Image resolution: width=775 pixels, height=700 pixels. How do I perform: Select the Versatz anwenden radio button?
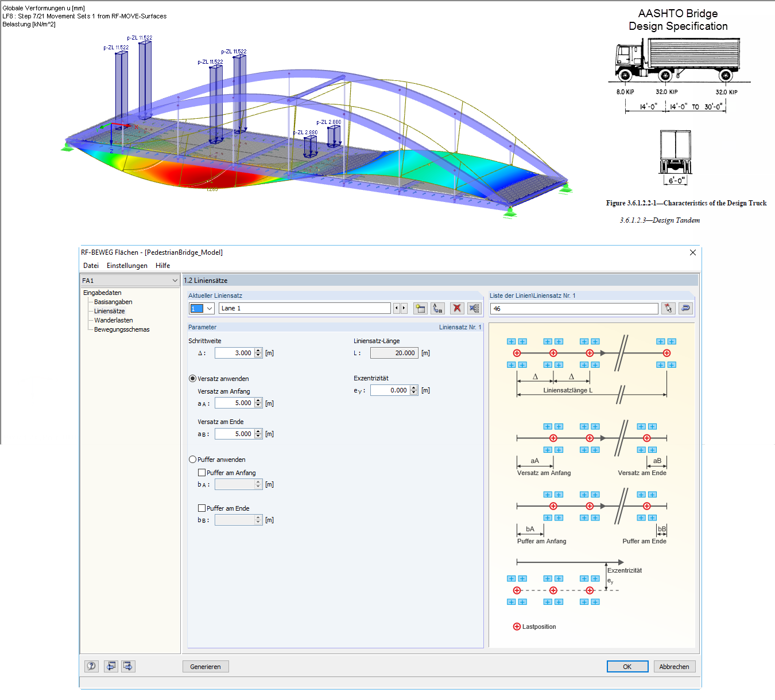(x=192, y=379)
